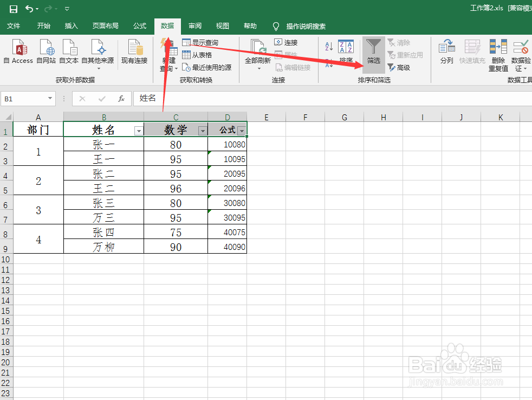This screenshot has width=532, height=400.
Task: Open the 文件 menu tab
Action: 14,26
